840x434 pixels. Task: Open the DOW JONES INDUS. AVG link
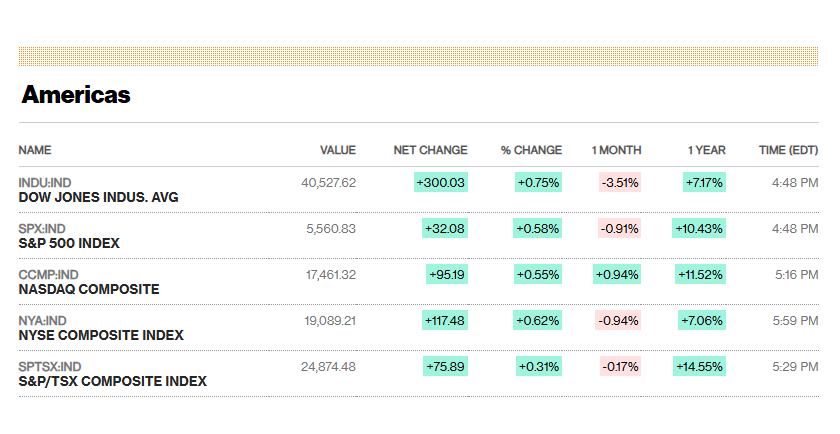pyautogui.click(x=99, y=197)
